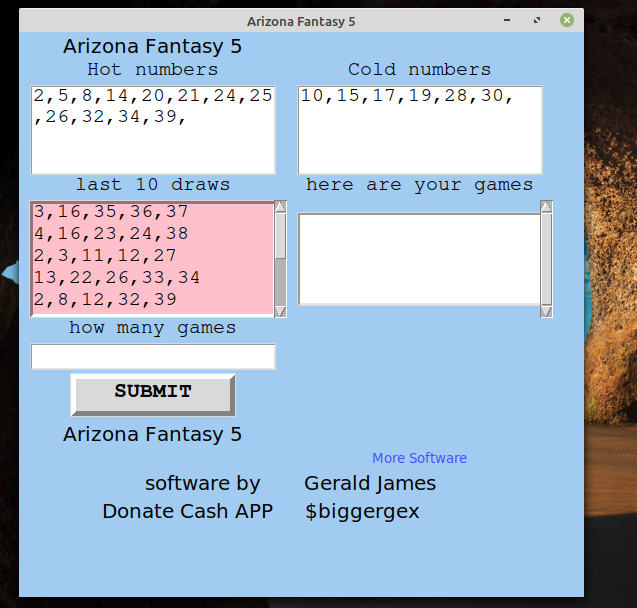Image resolution: width=637 pixels, height=608 pixels.
Task: Close the Arizona Fantasy 5 window
Action: pyautogui.click(x=567, y=20)
